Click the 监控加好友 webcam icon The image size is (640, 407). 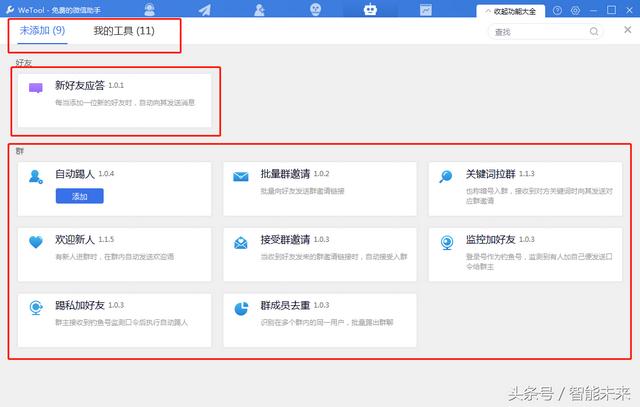pyautogui.click(x=447, y=242)
